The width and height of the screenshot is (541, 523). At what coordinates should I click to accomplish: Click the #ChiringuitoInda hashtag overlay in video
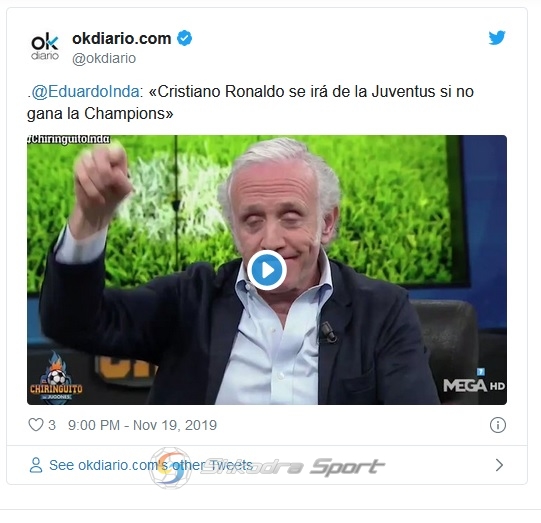(69, 139)
